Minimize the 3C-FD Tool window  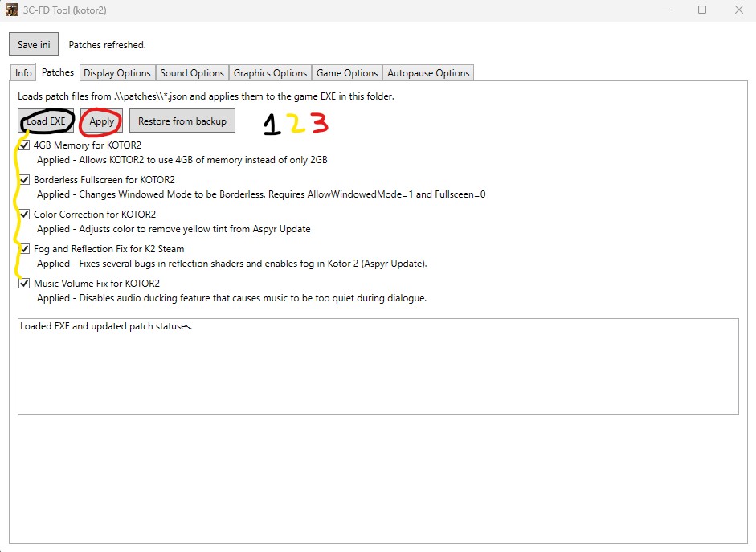tap(666, 10)
